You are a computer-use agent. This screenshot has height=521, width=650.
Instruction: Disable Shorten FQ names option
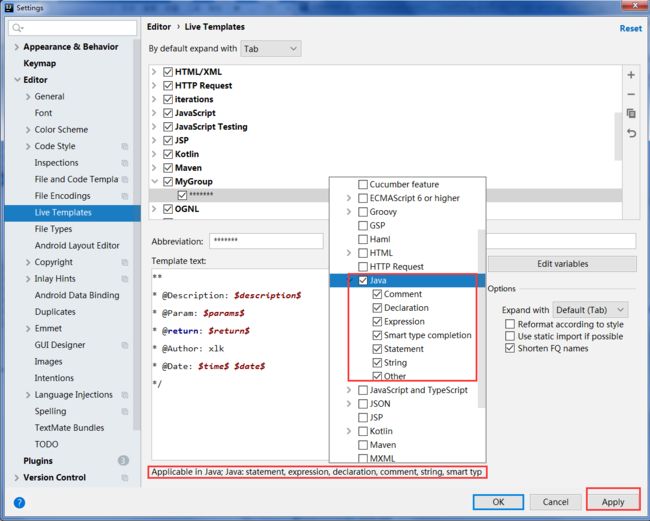pyautogui.click(x=510, y=348)
